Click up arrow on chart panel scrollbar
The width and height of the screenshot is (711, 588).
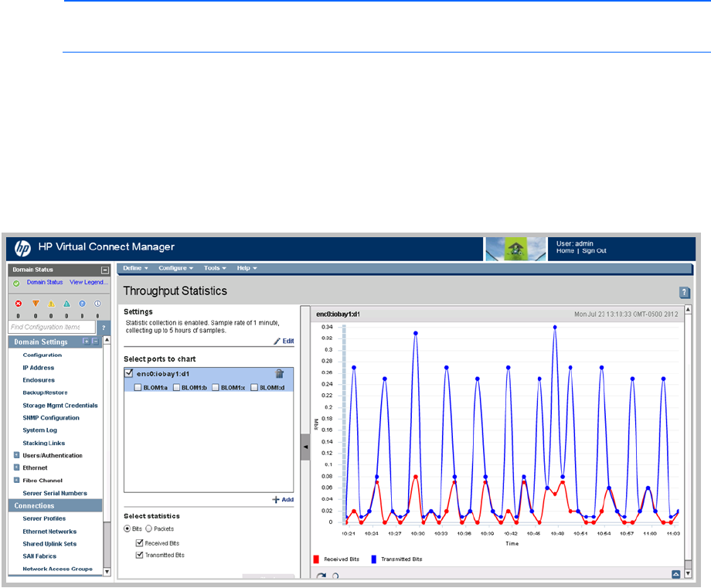pos(688,309)
